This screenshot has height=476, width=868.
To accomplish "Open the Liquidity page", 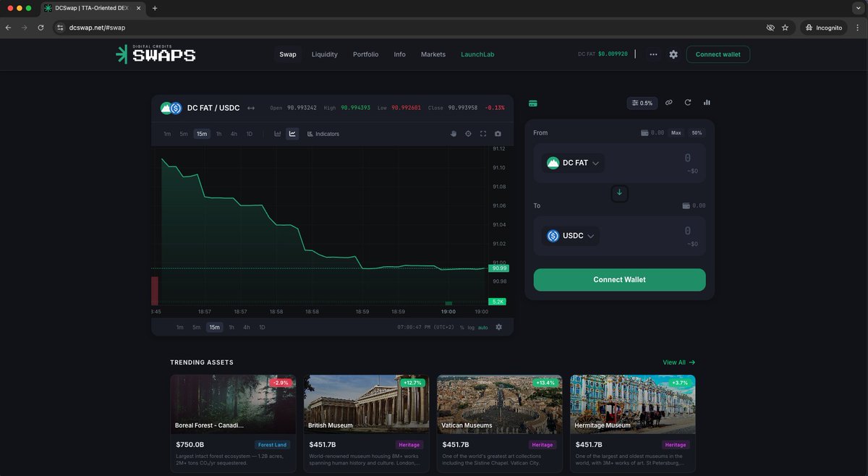I will (x=325, y=54).
